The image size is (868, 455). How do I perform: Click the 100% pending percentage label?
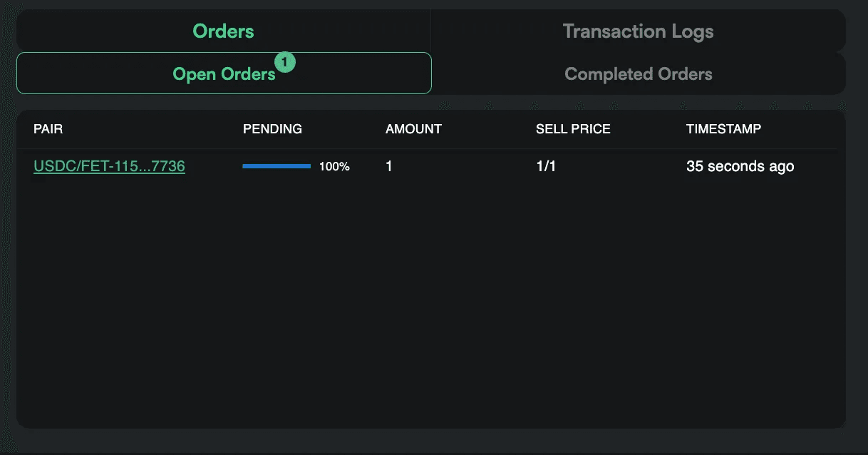[x=334, y=167]
